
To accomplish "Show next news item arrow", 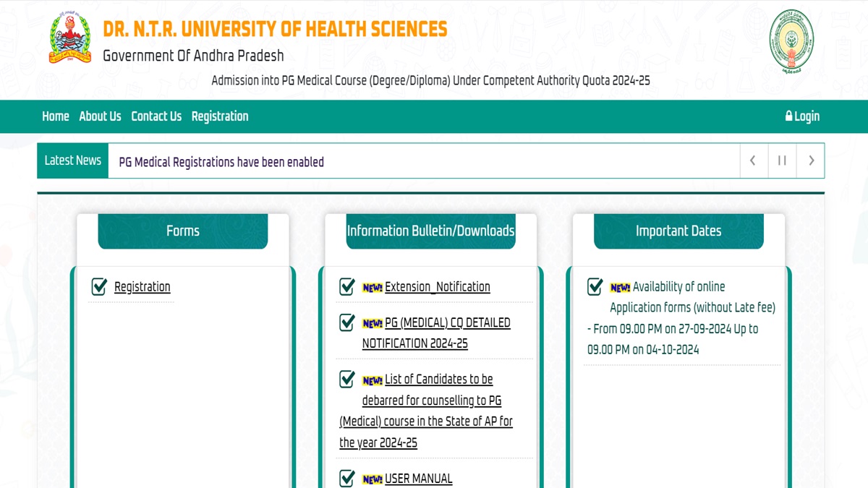I will (x=811, y=160).
